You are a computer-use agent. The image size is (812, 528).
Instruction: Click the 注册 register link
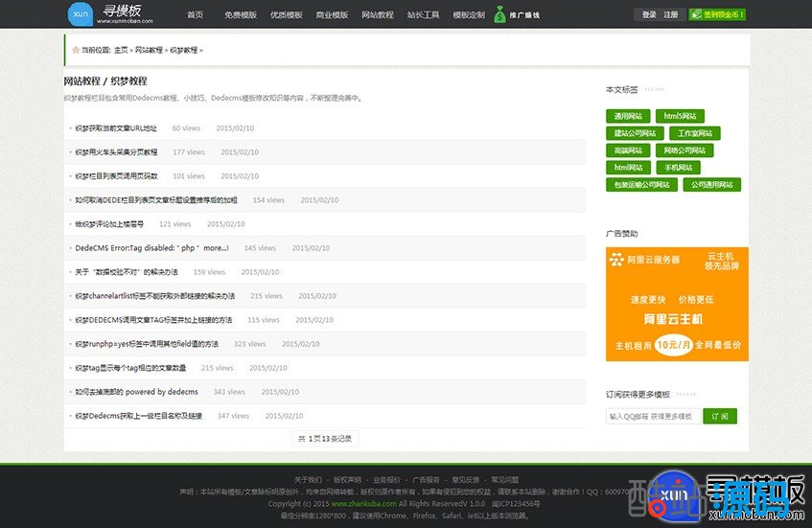coord(671,15)
